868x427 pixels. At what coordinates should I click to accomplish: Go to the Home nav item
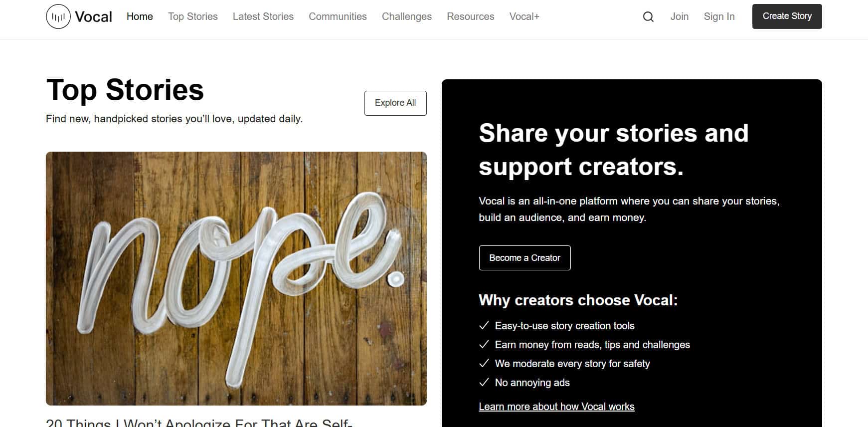[x=140, y=16]
